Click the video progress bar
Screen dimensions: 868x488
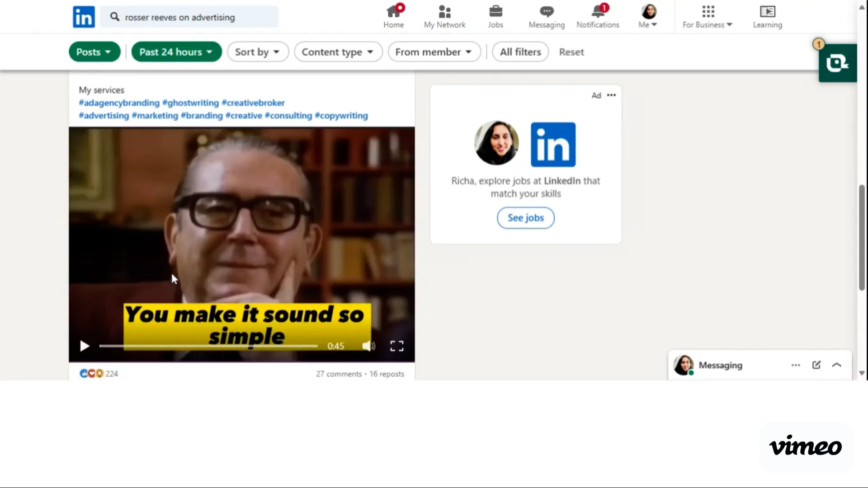pos(208,346)
